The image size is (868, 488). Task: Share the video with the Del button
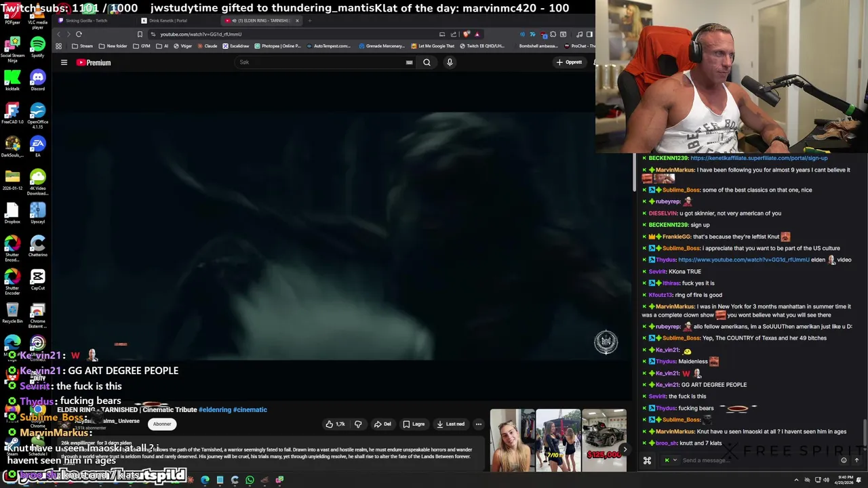(x=382, y=424)
